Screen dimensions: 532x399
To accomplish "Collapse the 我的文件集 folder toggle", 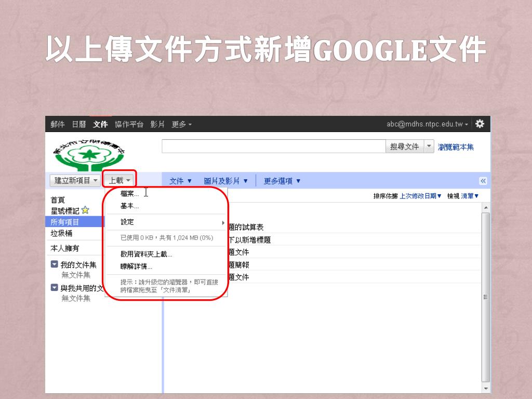I will click(x=54, y=264).
